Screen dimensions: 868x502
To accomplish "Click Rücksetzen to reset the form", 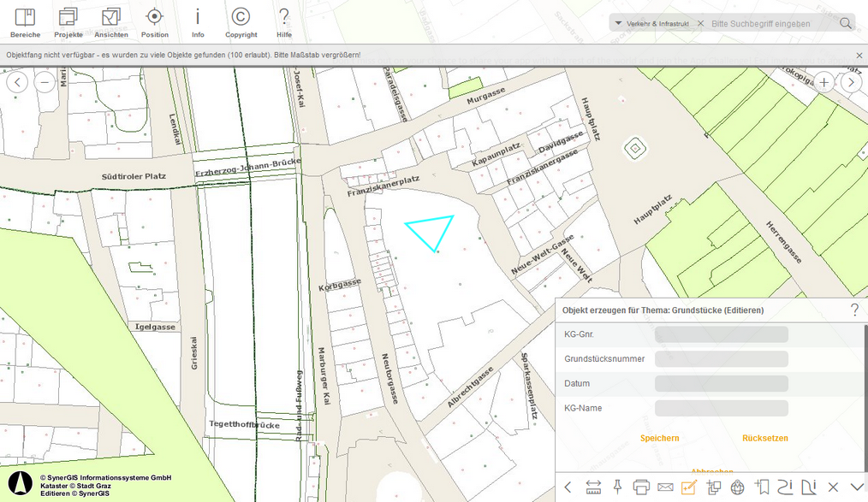I will [x=766, y=438].
